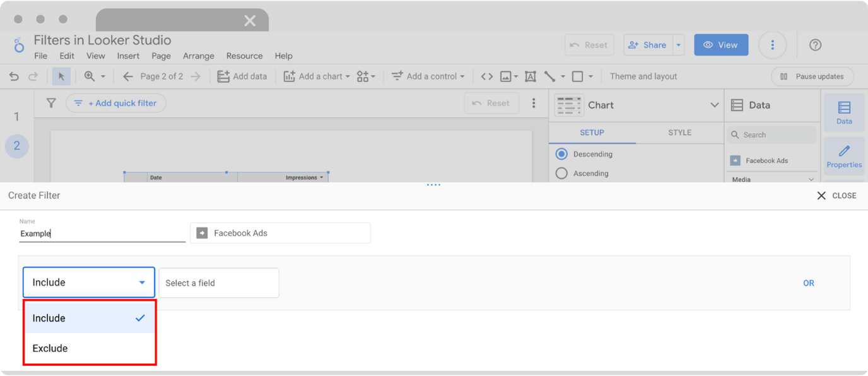This screenshot has width=868, height=376.
Task: Click the embed code angle-brackets icon
Action: pos(486,76)
